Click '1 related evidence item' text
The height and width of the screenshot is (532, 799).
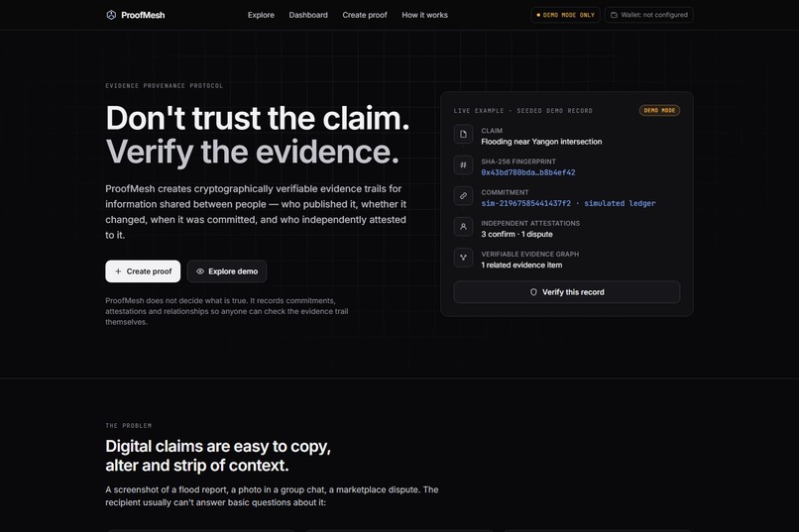(521, 265)
